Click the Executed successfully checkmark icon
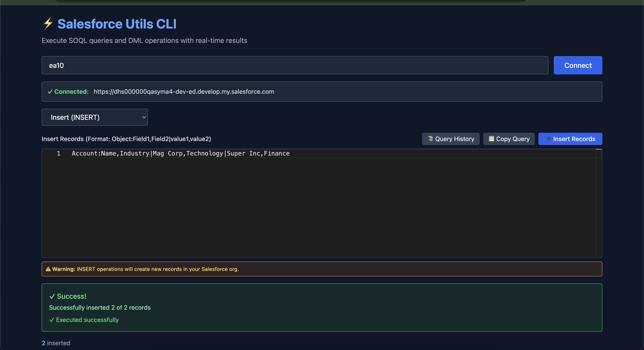This screenshot has width=644, height=350. (51, 320)
